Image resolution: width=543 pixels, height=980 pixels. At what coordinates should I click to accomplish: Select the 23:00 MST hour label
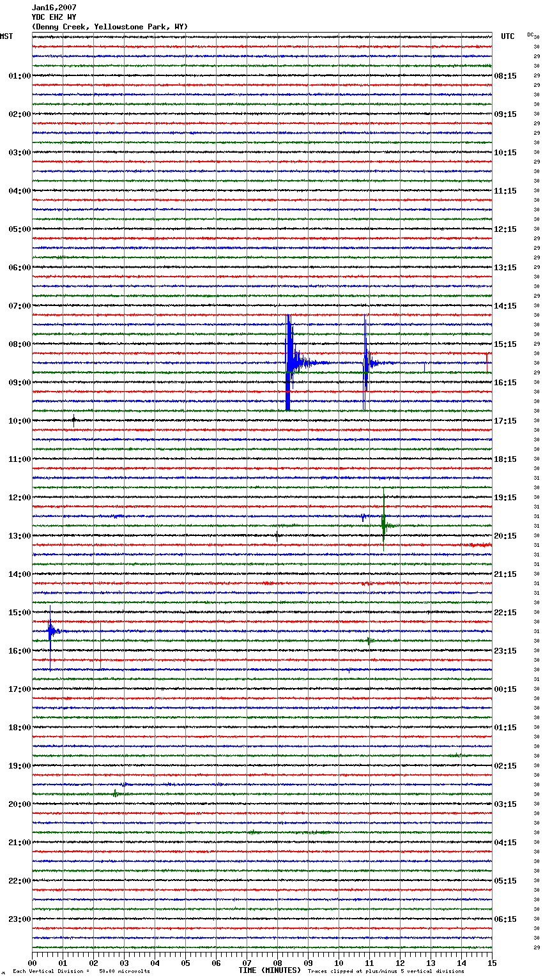pyautogui.click(x=20, y=919)
